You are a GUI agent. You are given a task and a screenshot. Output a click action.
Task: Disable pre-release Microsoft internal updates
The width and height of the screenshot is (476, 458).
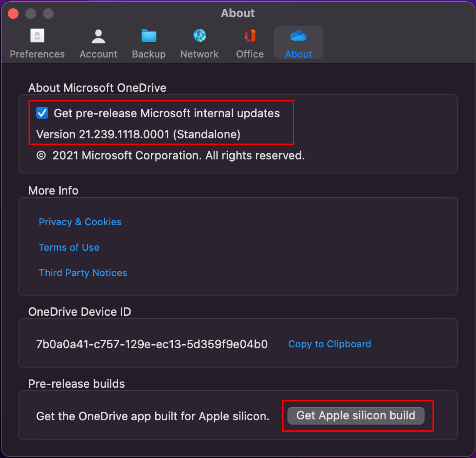tap(42, 113)
